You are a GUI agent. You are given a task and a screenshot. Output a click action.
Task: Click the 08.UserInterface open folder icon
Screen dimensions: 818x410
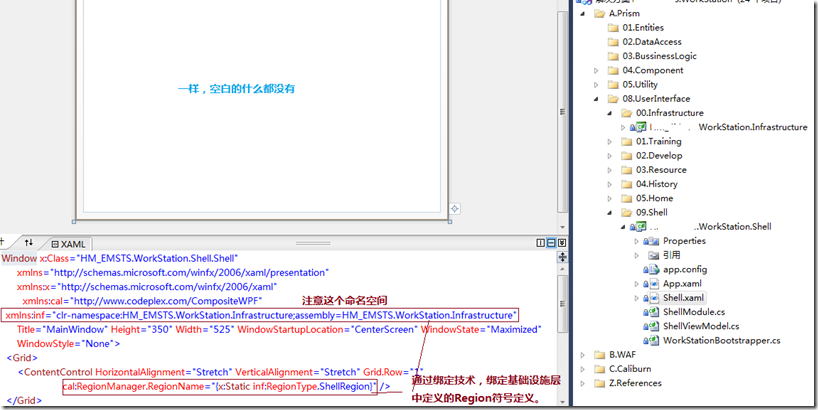click(x=613, y=99)
